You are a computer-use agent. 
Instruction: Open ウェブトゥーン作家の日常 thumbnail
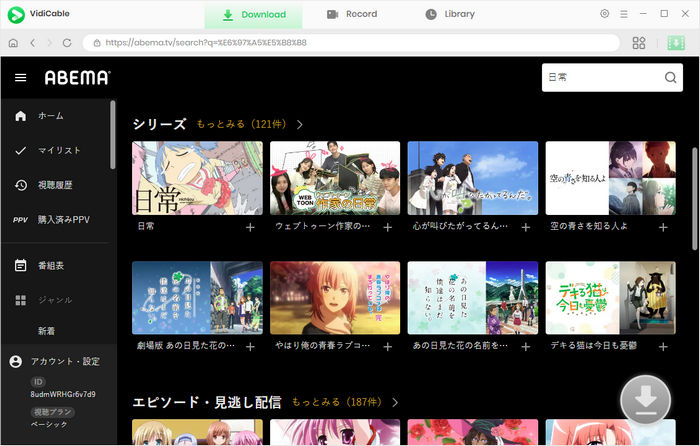pyautogui.click(x=335, y=178)
